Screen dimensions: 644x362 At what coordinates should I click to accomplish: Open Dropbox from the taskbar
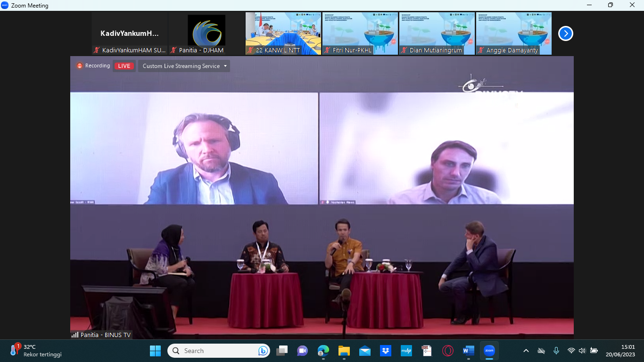tap(386, 351)
